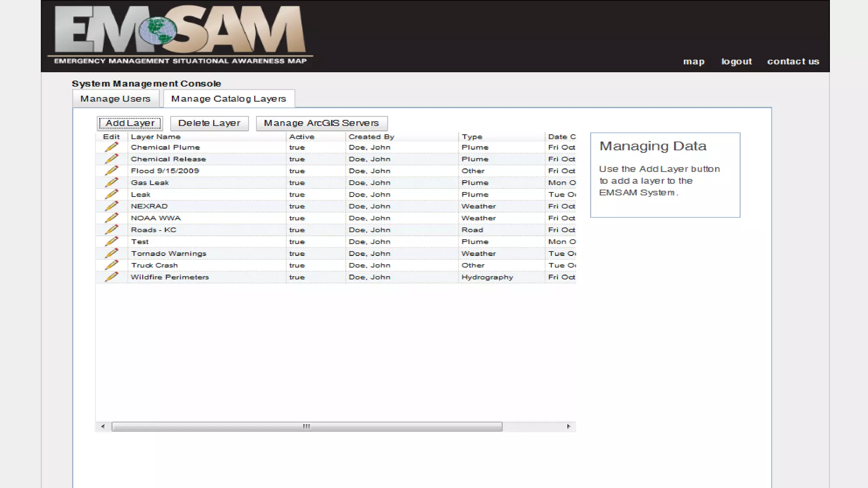
Task: Click pencil icon for Tornado Warnings
Action: 111,253
